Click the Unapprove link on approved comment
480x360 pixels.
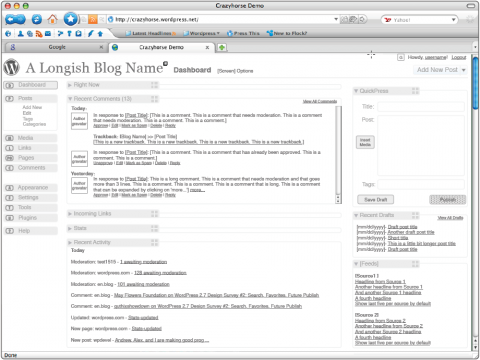click(103, 163)
